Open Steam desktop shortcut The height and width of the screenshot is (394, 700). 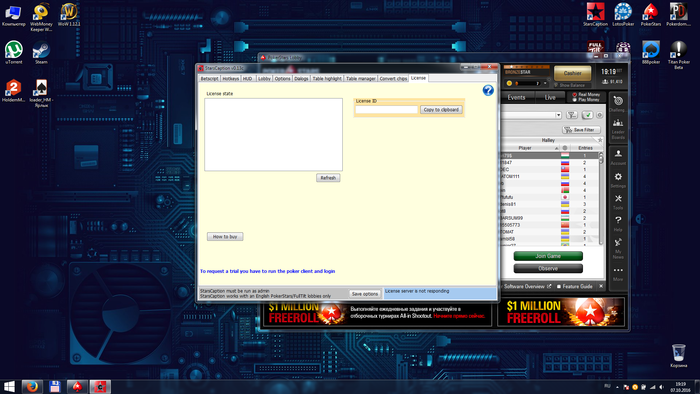coord(41,52)
